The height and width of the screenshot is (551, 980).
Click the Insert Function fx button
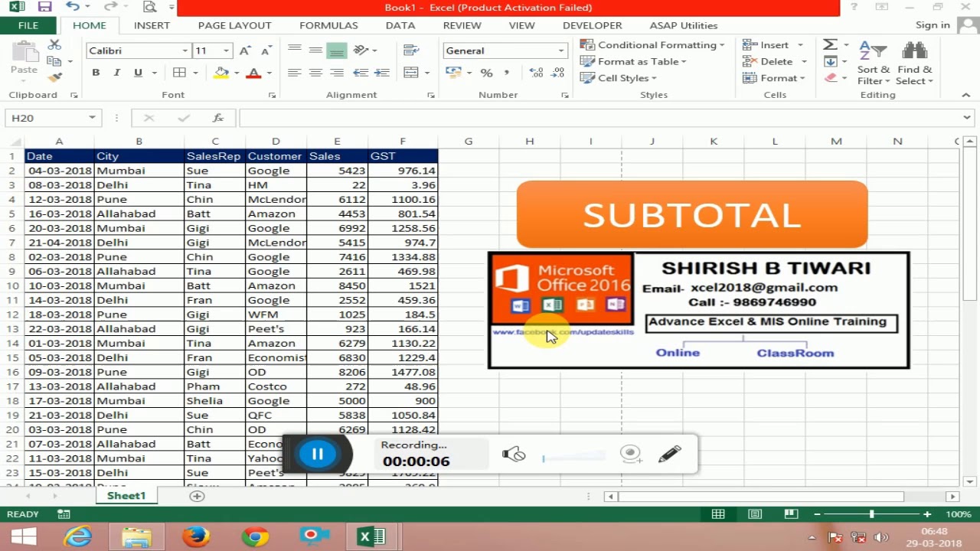[x=218, y=118]
